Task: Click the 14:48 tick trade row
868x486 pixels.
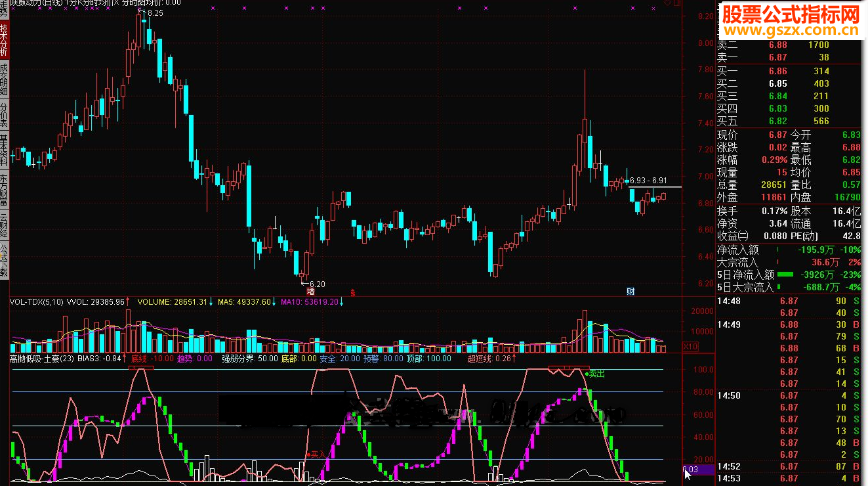Action: coord(788,301)
